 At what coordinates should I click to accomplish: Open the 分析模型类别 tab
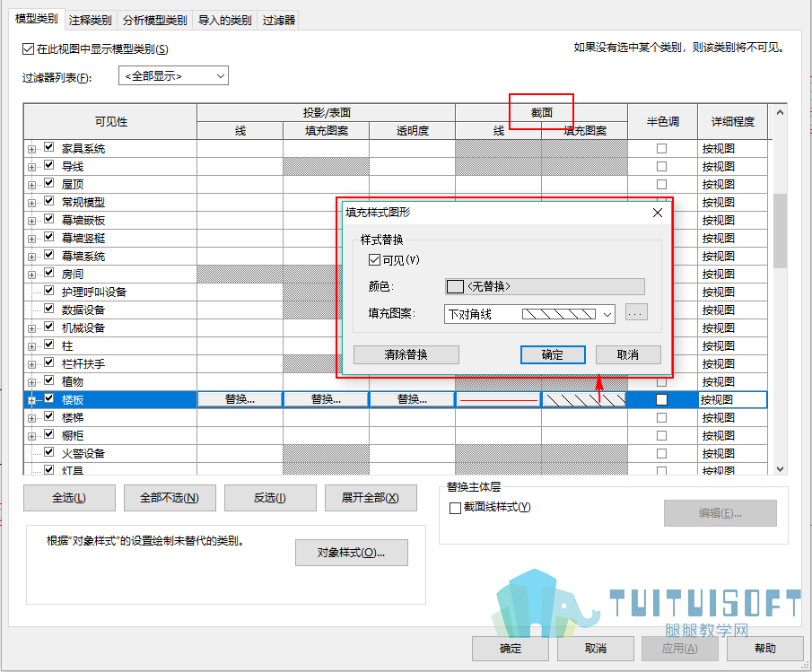(155, 21)
